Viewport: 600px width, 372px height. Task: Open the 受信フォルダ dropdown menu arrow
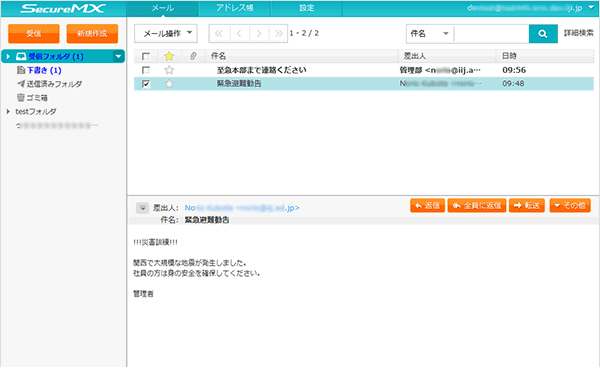pyautogui.click(x=119, y=57)
